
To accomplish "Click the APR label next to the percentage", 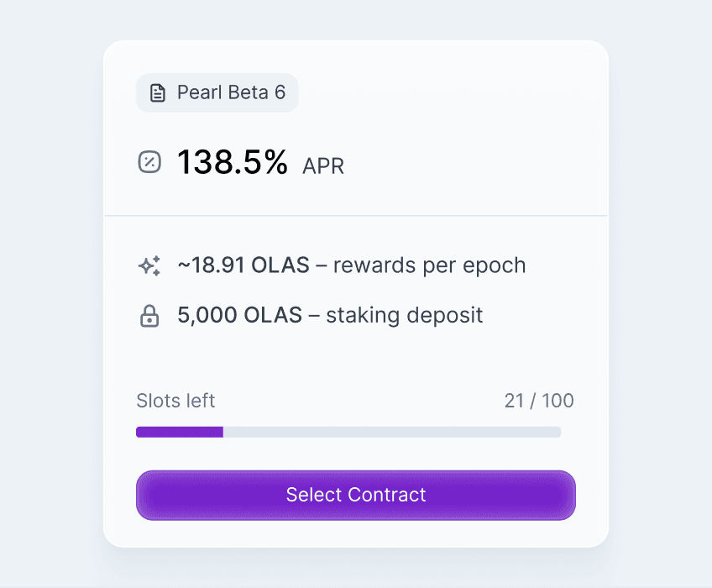I will [322, 167].
